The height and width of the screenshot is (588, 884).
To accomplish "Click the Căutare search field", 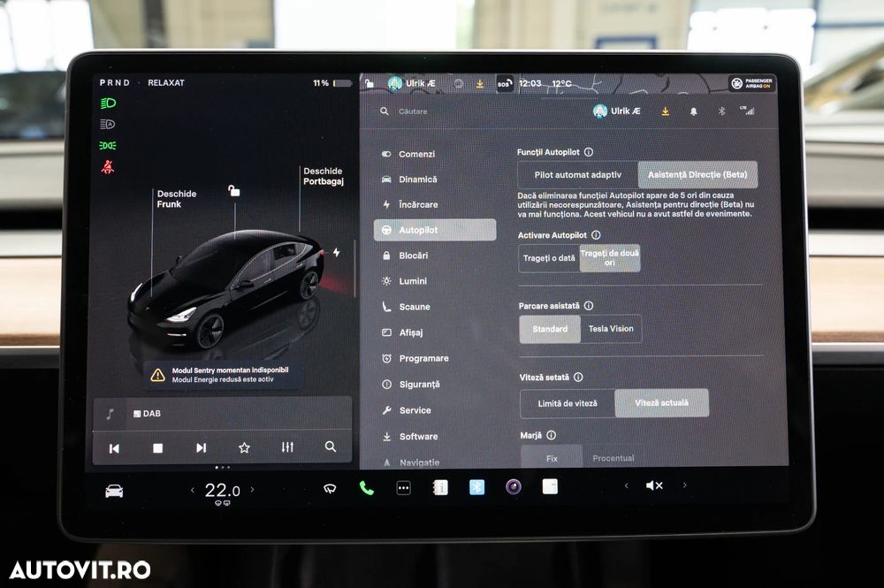I will [413, 111].
